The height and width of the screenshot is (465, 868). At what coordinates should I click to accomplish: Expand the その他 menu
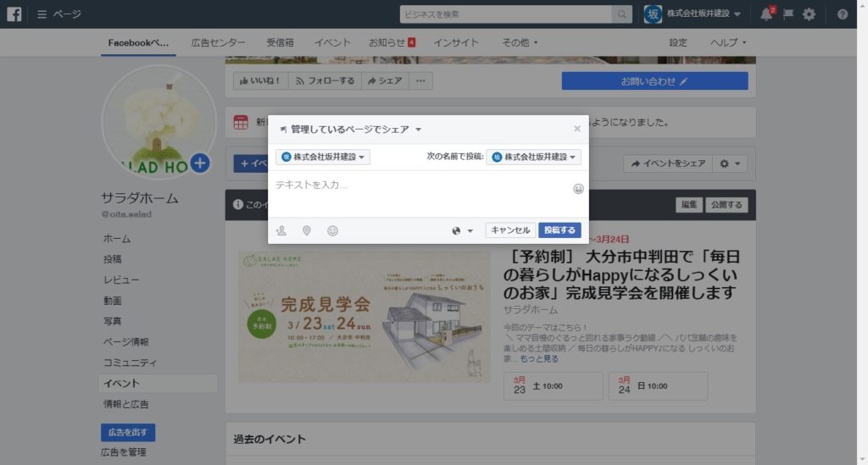click(520, 42)
